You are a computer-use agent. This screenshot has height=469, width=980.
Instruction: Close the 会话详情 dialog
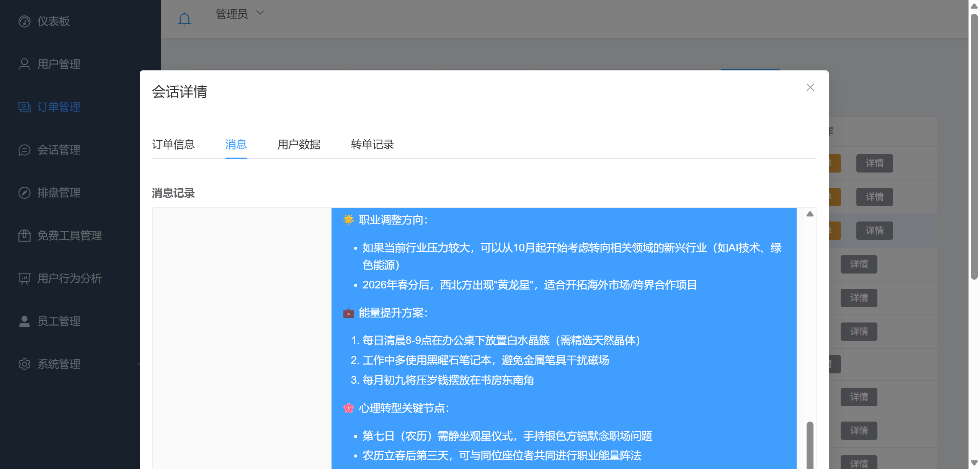tap(810, 87)
